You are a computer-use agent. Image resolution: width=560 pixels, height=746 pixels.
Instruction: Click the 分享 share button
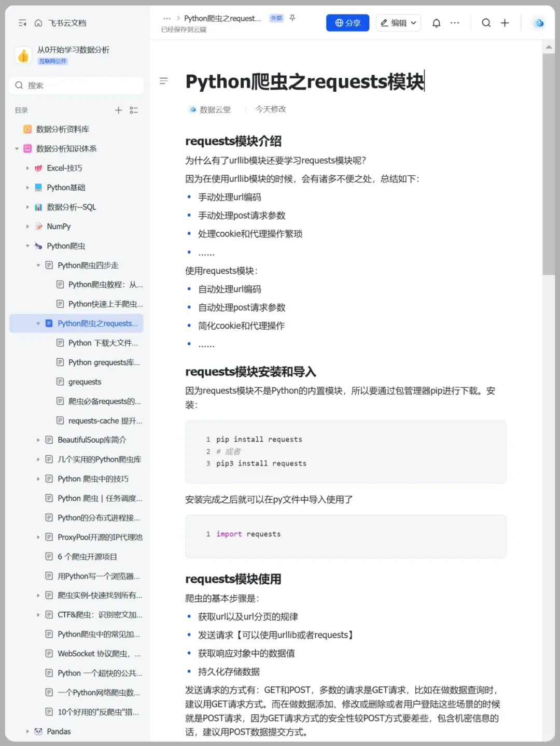tap(347, 23)
